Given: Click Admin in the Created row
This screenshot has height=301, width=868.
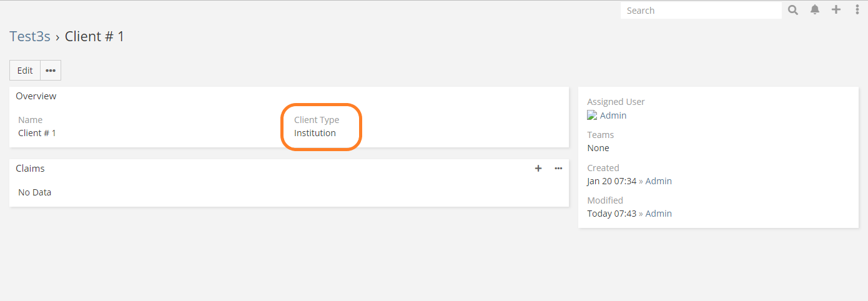Looking at the screenshot, I should (x=658, y=181).
